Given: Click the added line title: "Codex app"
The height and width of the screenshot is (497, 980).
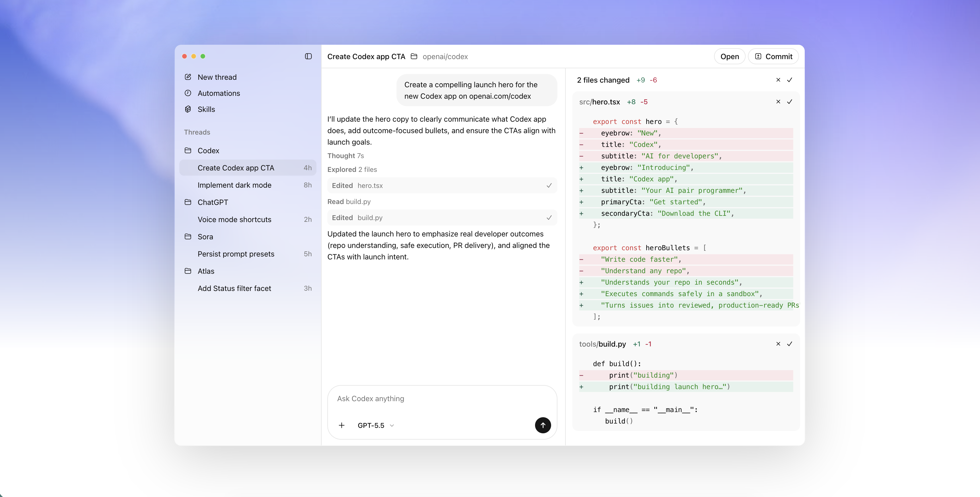Looking at the screenshot, I should (686, 179).
